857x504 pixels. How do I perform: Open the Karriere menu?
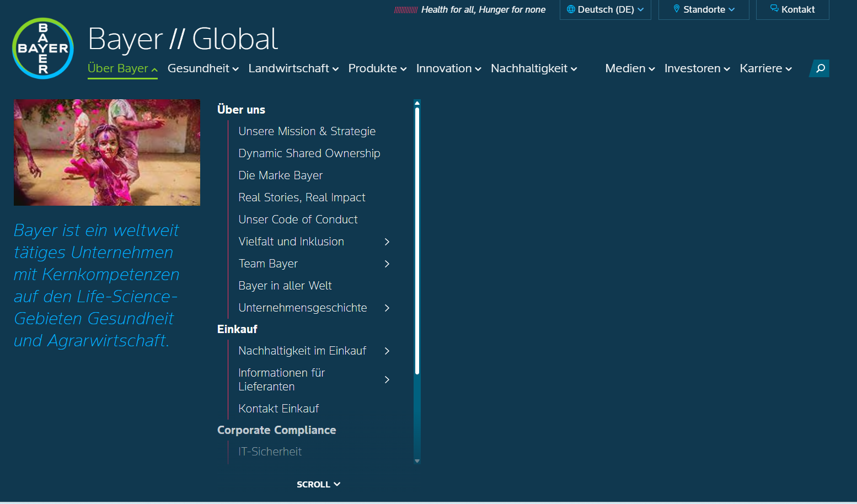[765, 68]
